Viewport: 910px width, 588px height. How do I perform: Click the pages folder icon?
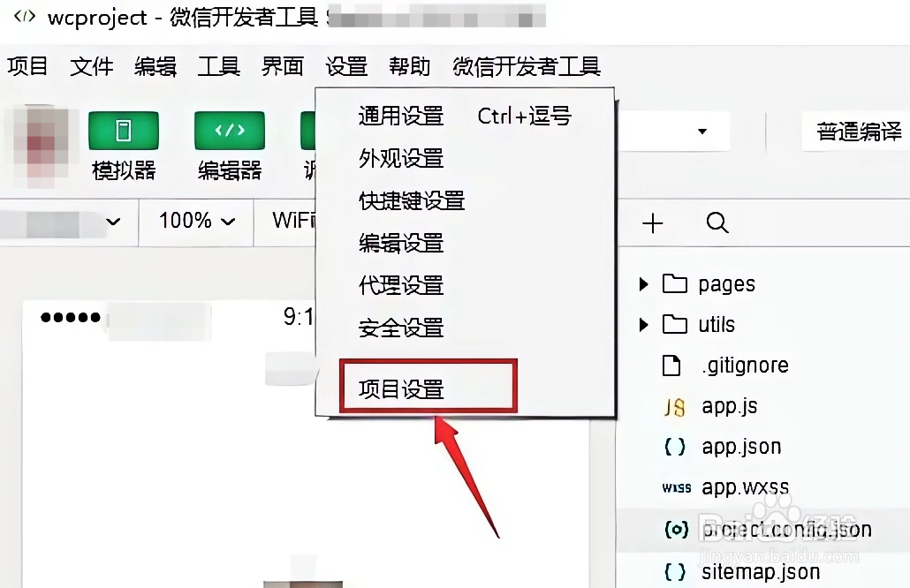[x=674, y=283]
